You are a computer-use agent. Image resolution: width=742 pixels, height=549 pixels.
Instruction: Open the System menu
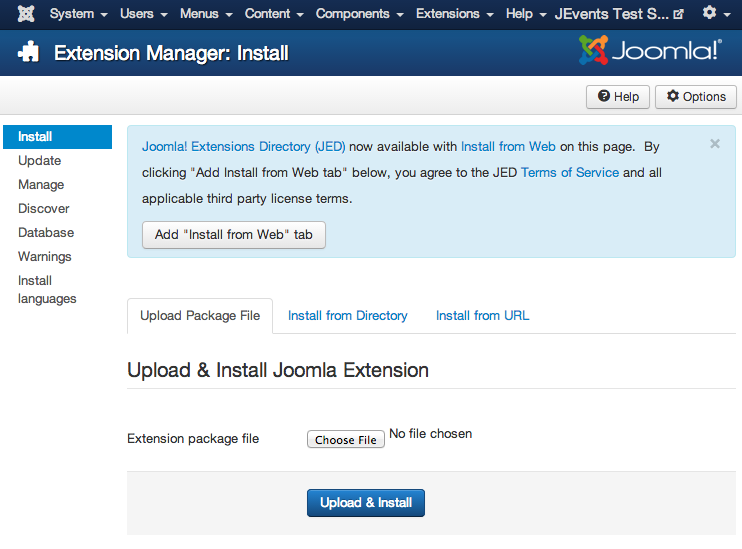click(78, 14)
